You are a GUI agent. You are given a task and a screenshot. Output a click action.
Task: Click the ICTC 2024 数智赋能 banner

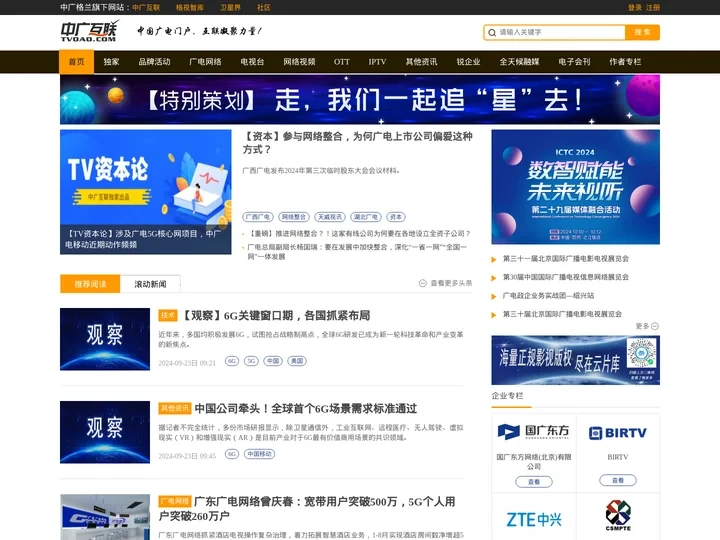click(575, 187)
